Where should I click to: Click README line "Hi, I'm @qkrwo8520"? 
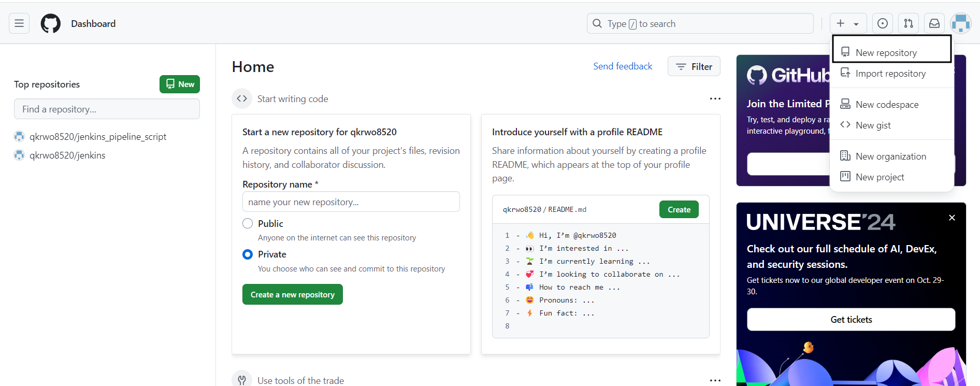[578, 235]
